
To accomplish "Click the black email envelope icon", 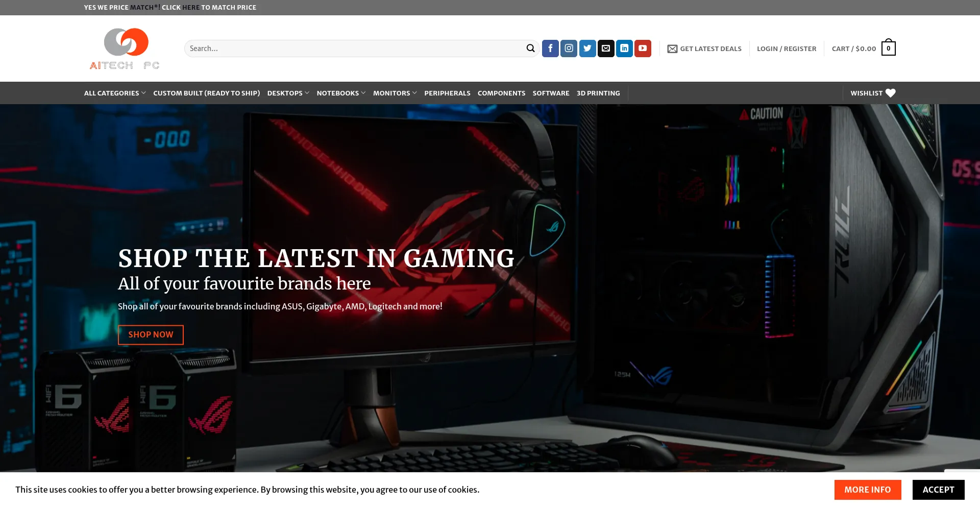I will coord(606,49).
